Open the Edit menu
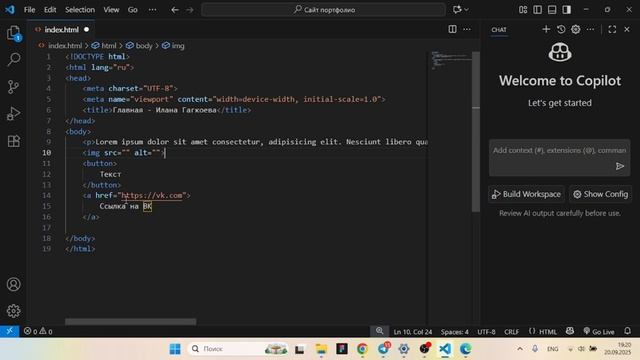 pyautogui.click(x=50, y=10)
